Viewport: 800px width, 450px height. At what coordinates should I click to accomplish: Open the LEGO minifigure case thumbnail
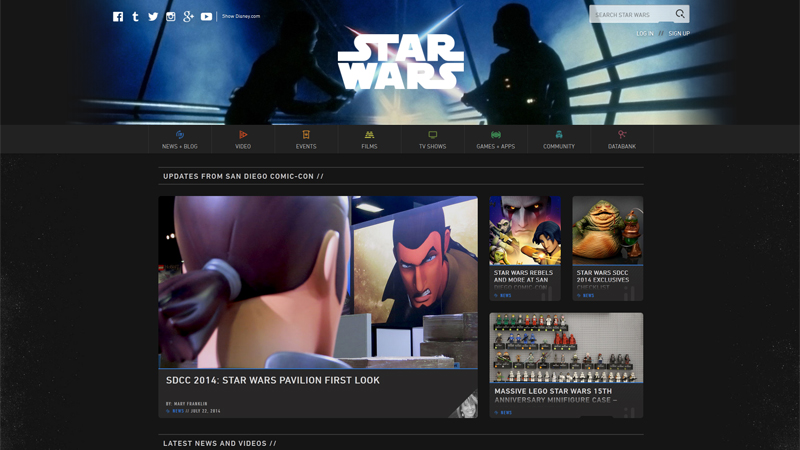566,347
